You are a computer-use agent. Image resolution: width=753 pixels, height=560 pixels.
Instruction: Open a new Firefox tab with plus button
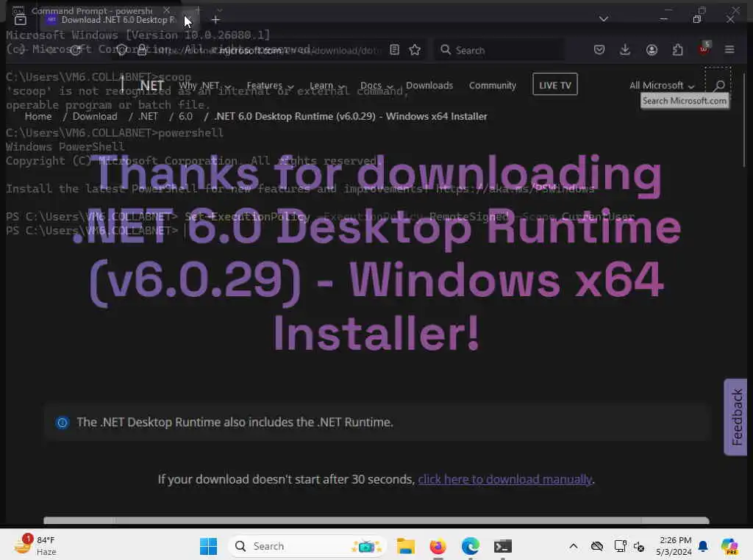pyautogui.click(x=215, y=20)
